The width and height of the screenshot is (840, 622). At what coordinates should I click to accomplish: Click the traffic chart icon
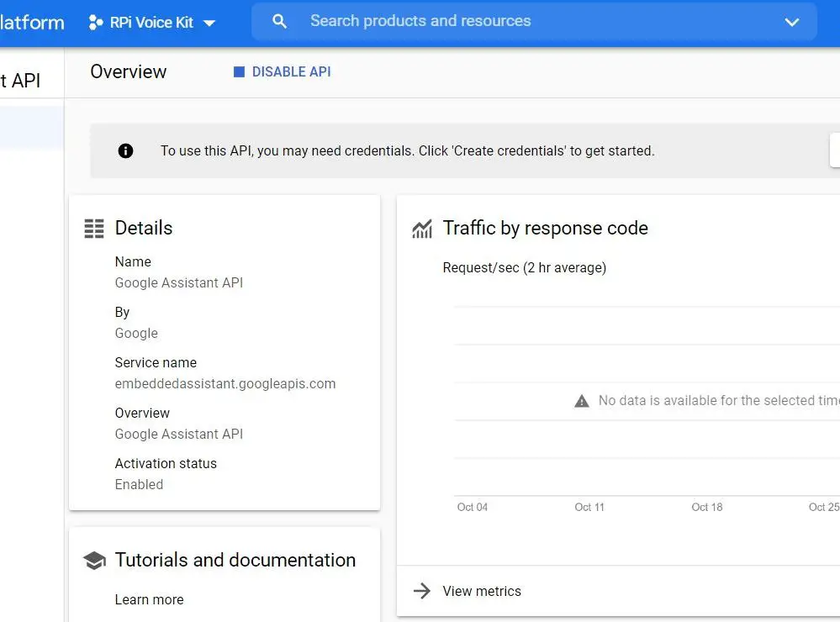point(422,229)
